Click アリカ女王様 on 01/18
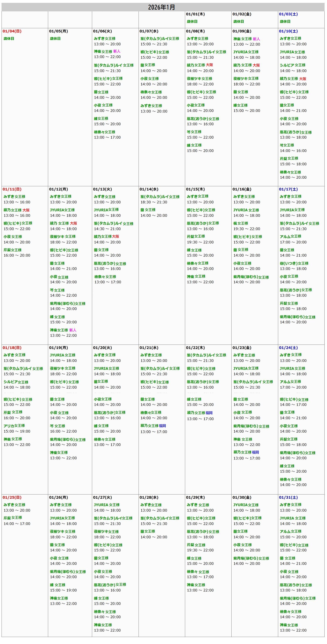 14,426
